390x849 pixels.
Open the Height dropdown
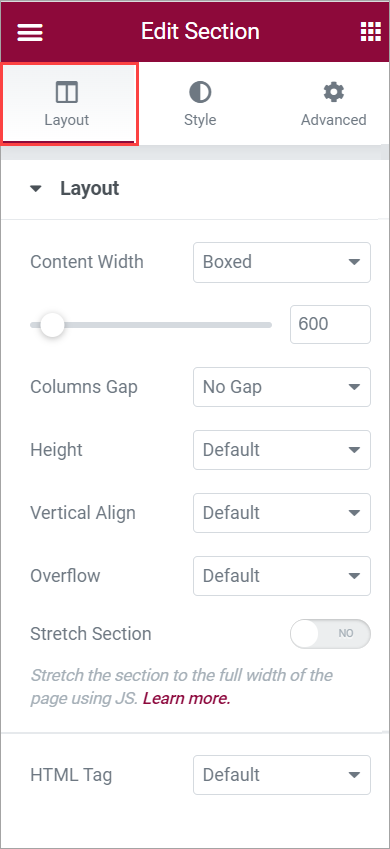coord(282,450)
